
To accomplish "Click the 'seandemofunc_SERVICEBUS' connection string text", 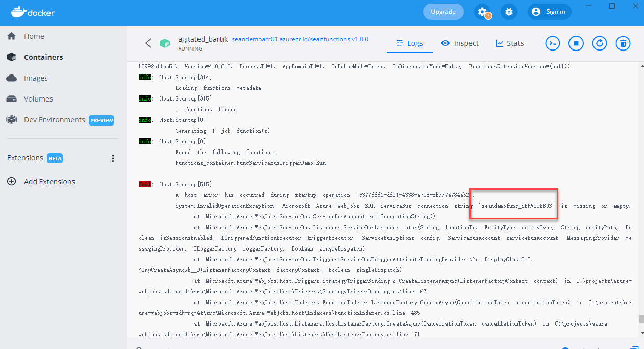I will [516, 206].
